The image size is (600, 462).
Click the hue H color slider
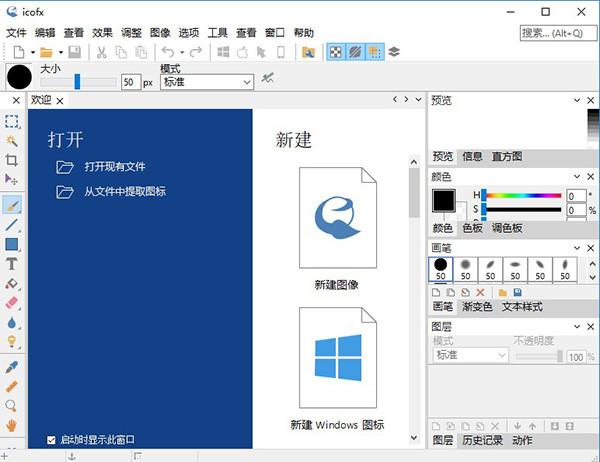click(522, 195)
